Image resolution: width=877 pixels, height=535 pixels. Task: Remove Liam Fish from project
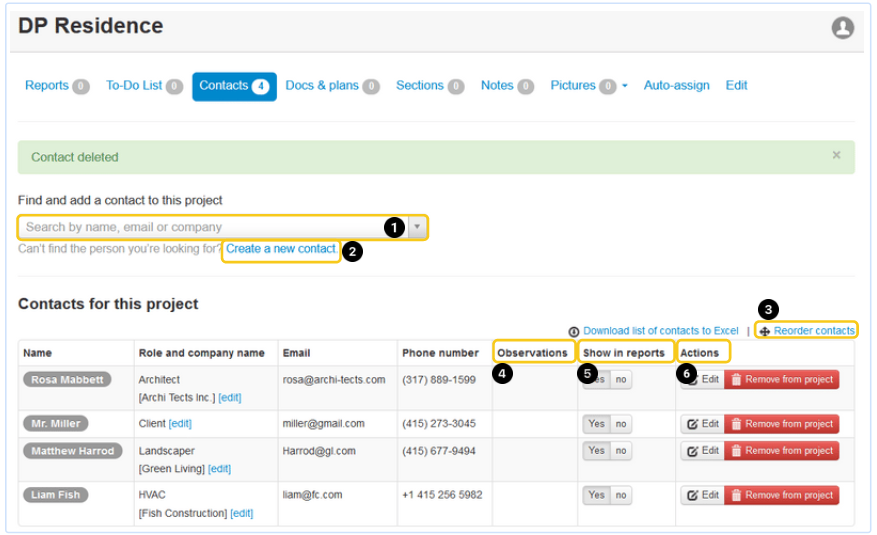(782, 495)
